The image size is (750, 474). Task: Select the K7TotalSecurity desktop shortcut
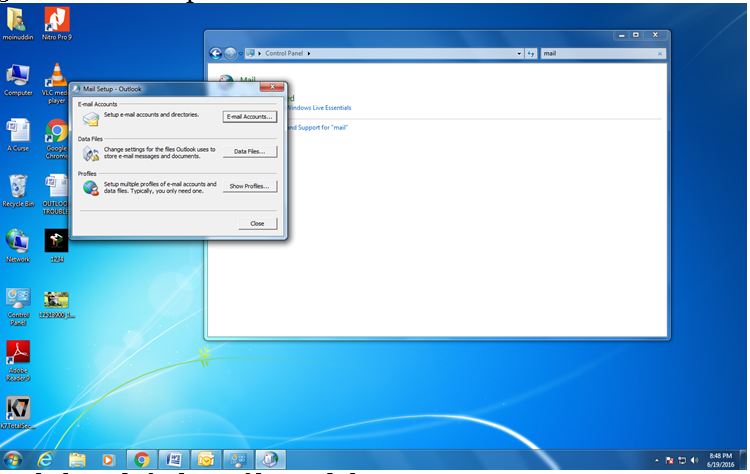click(18, 412)
